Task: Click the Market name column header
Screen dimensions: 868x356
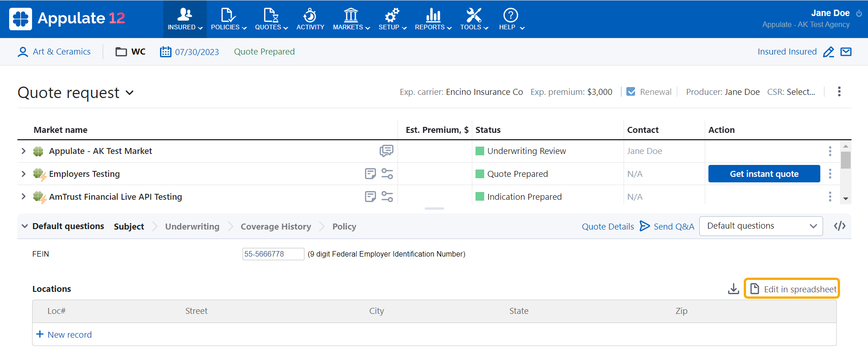Action: pyautogui.click(x=61, y=130)
